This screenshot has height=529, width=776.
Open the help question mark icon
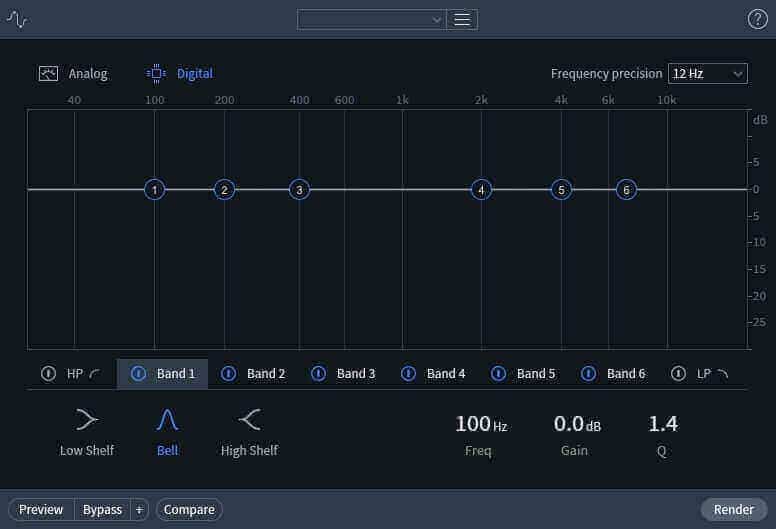click(757, 19)
